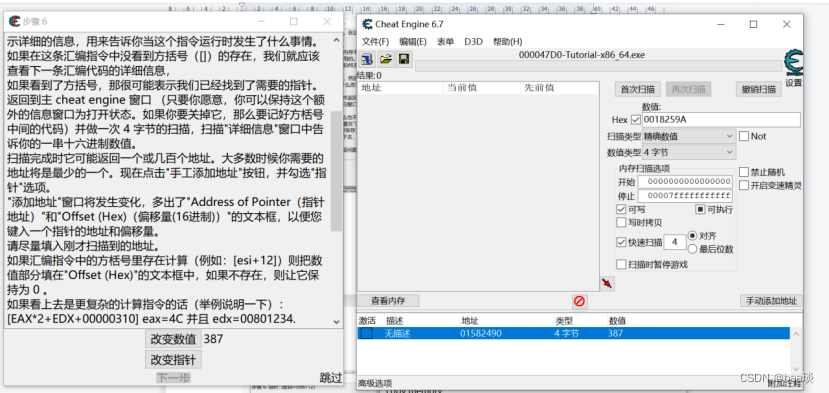Click the 当前值 column header
This screenshot has height=393, width=829.
[482, 88]
